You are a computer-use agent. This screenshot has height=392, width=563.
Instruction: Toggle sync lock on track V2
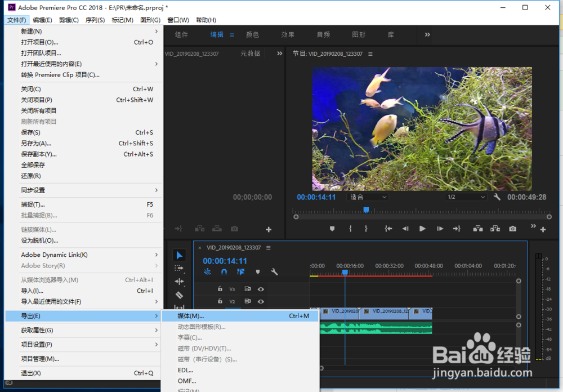[x=247, y=301]
